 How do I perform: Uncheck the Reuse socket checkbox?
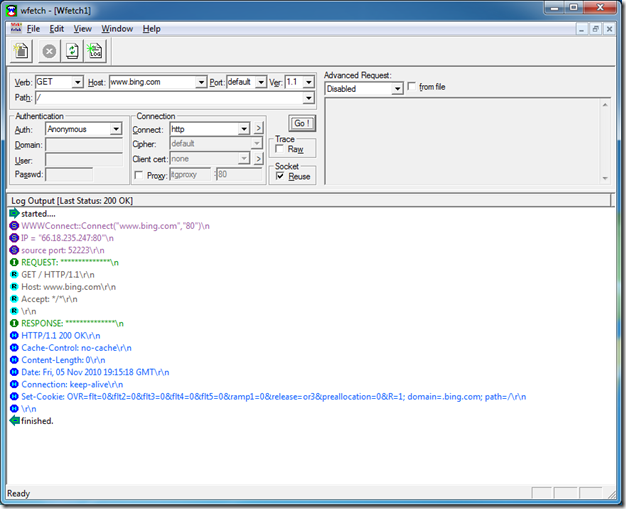[x=281, y=176]
